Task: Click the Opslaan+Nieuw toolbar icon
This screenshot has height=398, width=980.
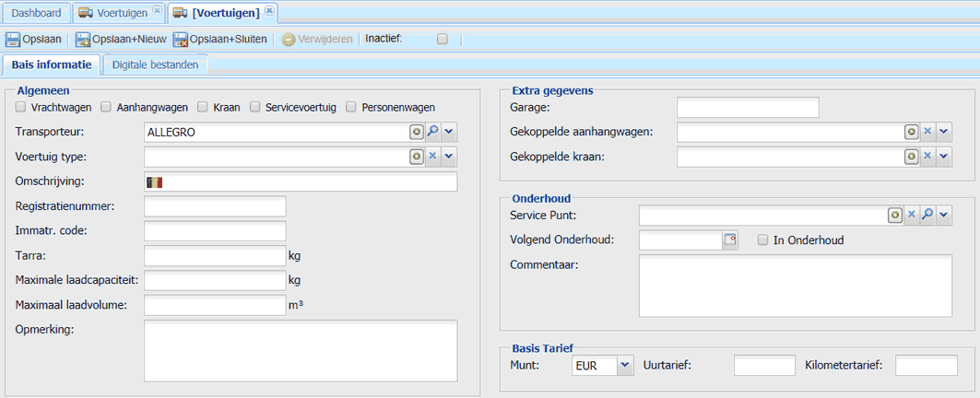Action: click(83, 40)
